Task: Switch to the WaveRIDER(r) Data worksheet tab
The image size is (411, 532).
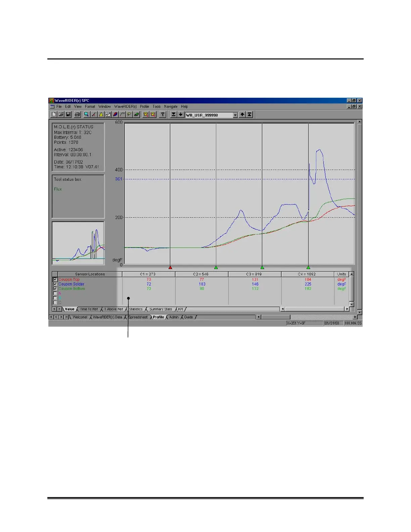Action: (x=107, y=317)
